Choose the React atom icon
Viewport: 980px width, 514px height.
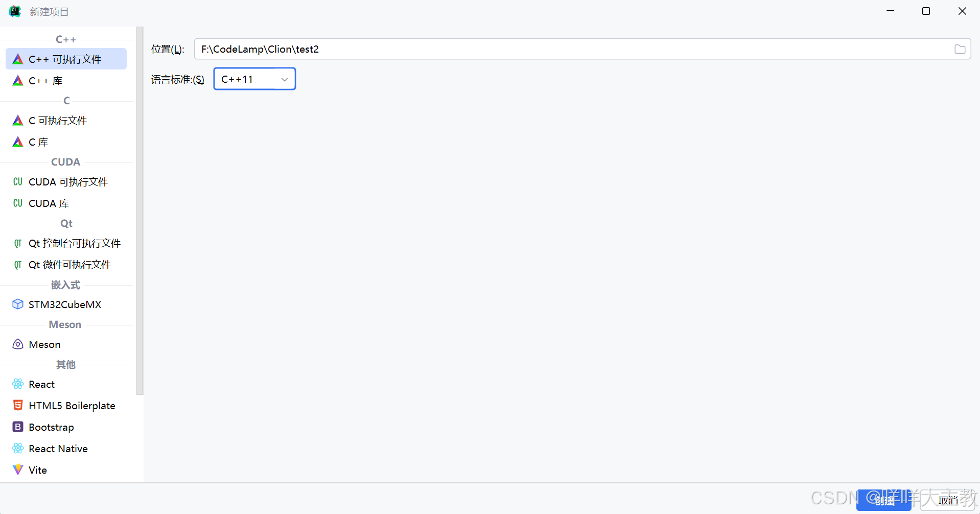point(18,384)
